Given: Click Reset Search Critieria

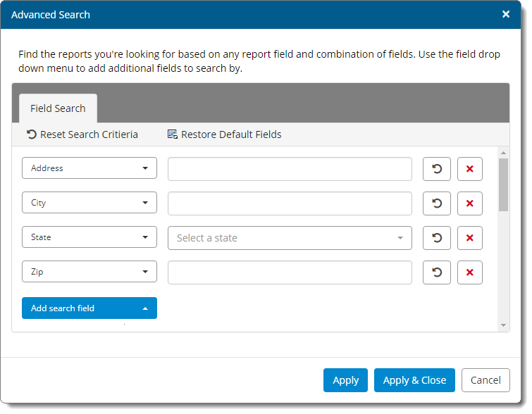Looking at the screenshot, I should pos(82,134).
